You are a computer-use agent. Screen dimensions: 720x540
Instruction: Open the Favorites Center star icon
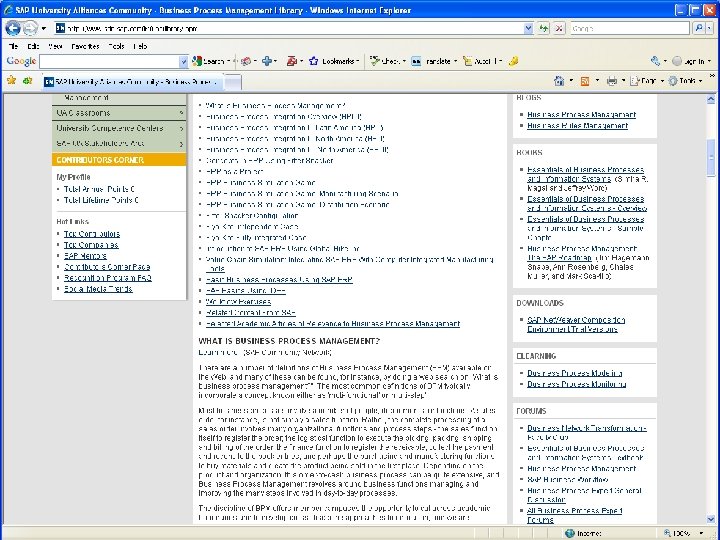11,81
